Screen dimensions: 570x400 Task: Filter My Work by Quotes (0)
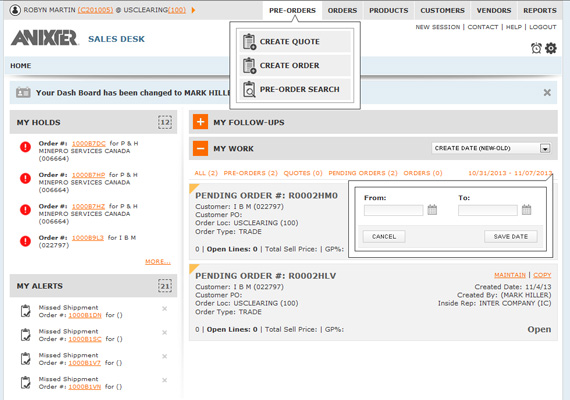[x=303, y=173]
